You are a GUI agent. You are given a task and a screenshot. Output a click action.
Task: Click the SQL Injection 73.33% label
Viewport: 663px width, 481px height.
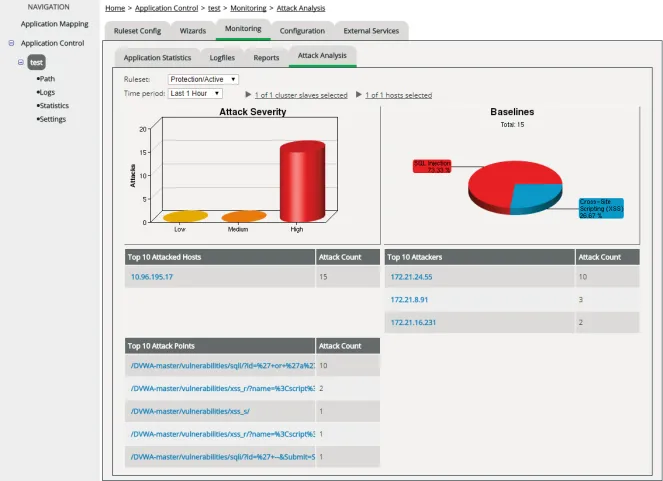coord(432,167)
